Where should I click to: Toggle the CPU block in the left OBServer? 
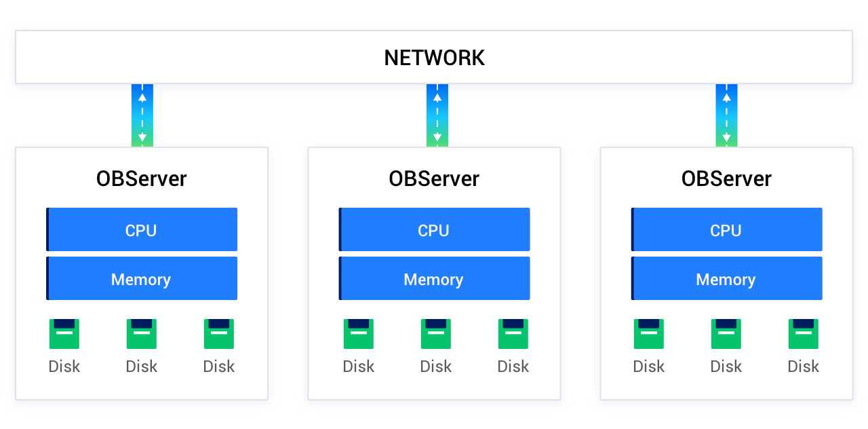[141, 229]
